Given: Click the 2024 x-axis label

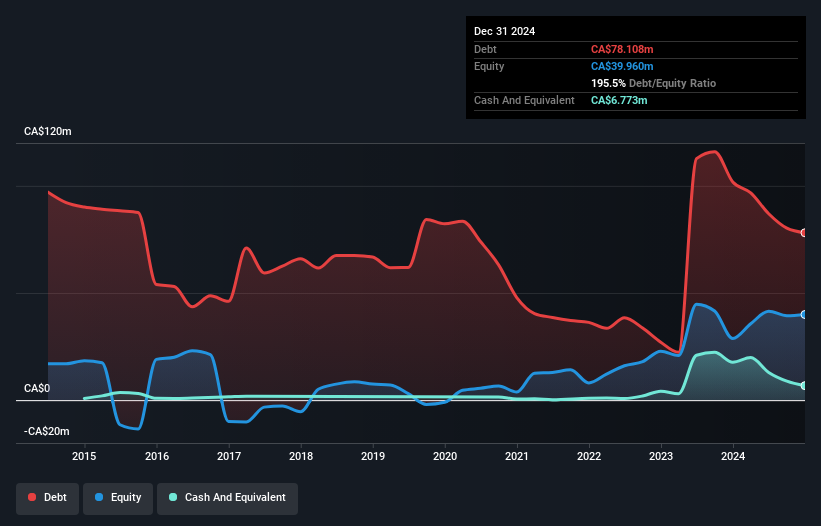Looking at the screenshot, I should coord(733,456).
